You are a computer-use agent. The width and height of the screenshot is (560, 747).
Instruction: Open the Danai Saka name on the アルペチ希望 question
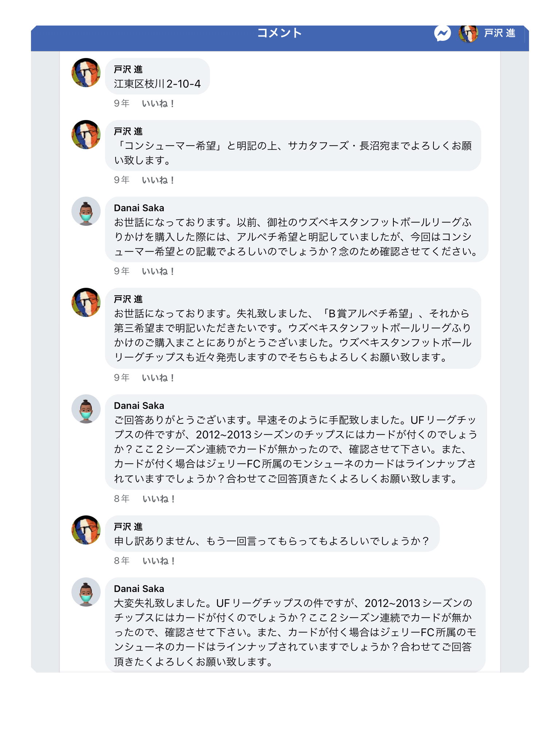click(139, 208)
